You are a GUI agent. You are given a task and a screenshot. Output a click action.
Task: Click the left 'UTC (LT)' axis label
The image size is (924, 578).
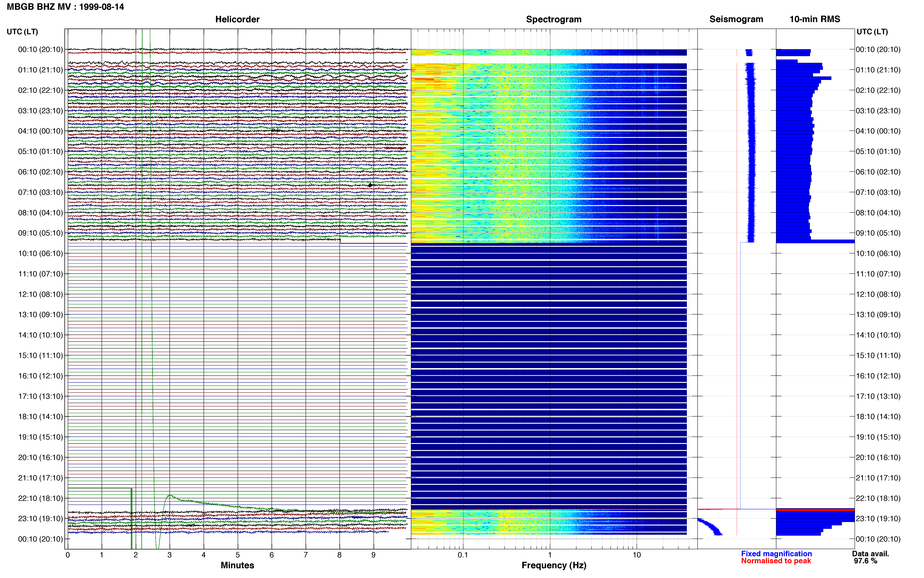tap(22, 32)
